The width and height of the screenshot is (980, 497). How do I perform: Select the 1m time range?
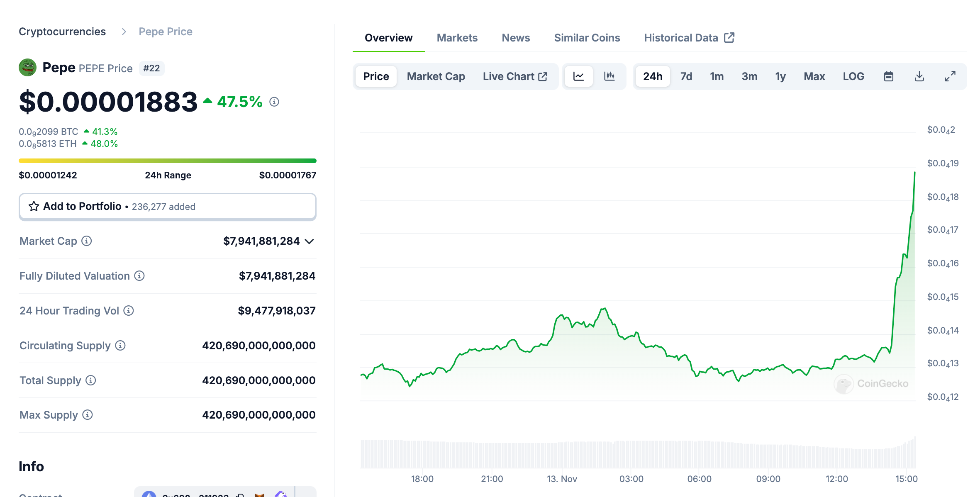pos(717,76)
